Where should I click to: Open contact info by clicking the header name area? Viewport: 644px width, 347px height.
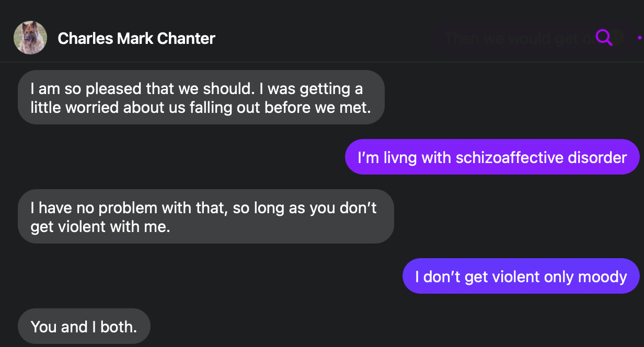[136, 38]
